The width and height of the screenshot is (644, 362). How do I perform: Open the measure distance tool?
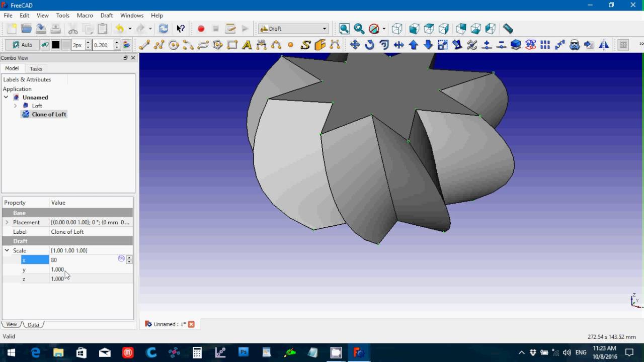click(x=508, y=29)
